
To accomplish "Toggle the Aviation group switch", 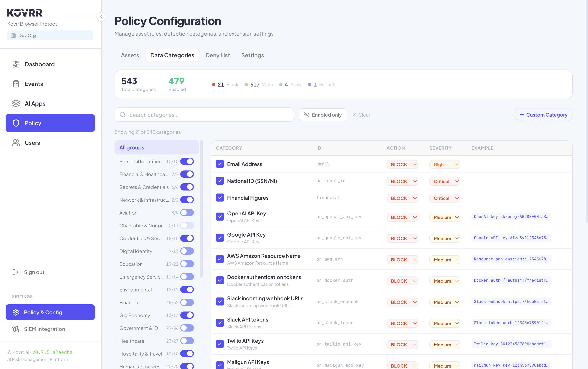I will [x=187, y=213].
